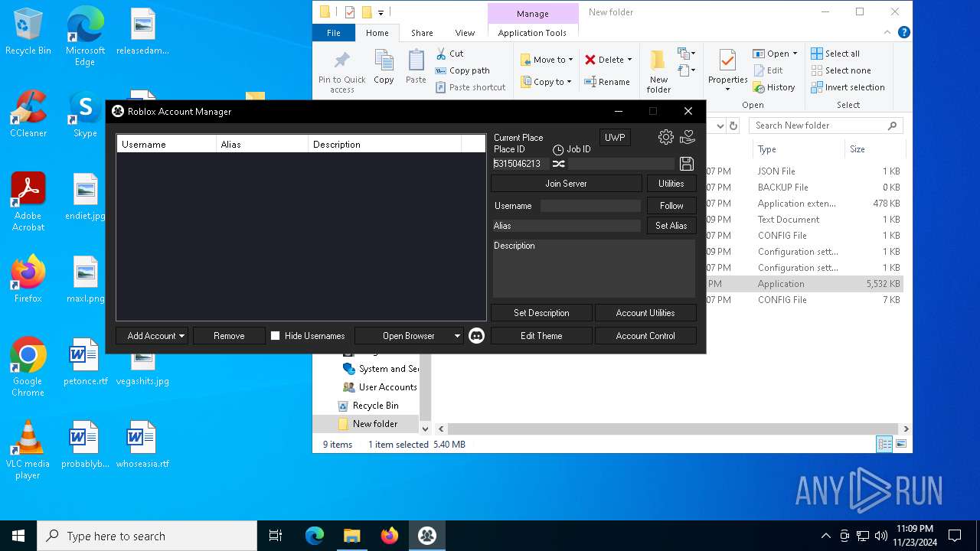Switch to Share tab in Explorer
Viewport: 980px width, 551px height.
422,33
